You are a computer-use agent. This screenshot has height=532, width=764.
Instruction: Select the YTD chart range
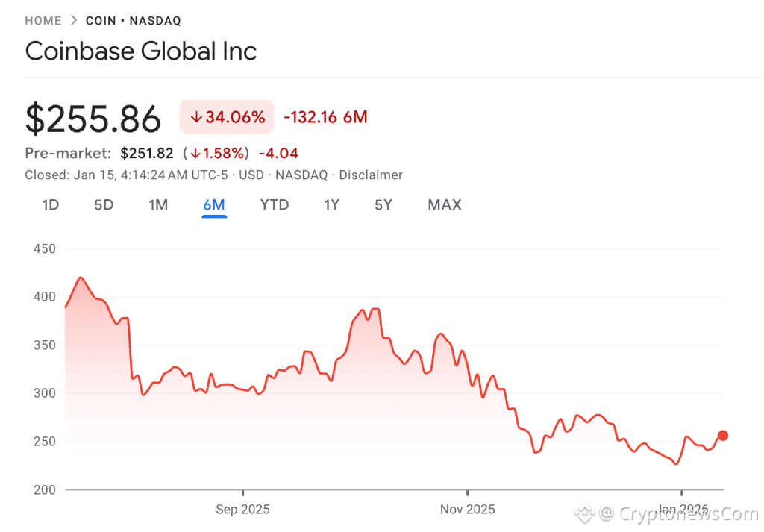(274, 204)
